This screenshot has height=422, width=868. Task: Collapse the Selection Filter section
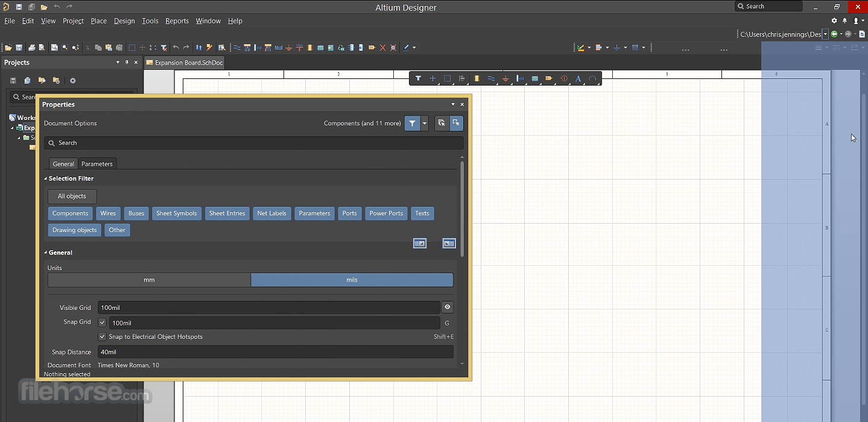tap(46, 178)
